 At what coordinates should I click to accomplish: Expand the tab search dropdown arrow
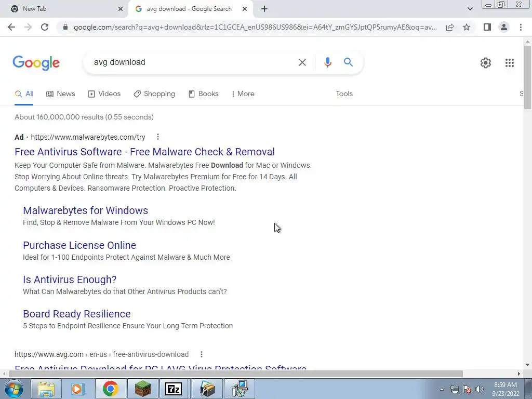[x=470, y=9]
